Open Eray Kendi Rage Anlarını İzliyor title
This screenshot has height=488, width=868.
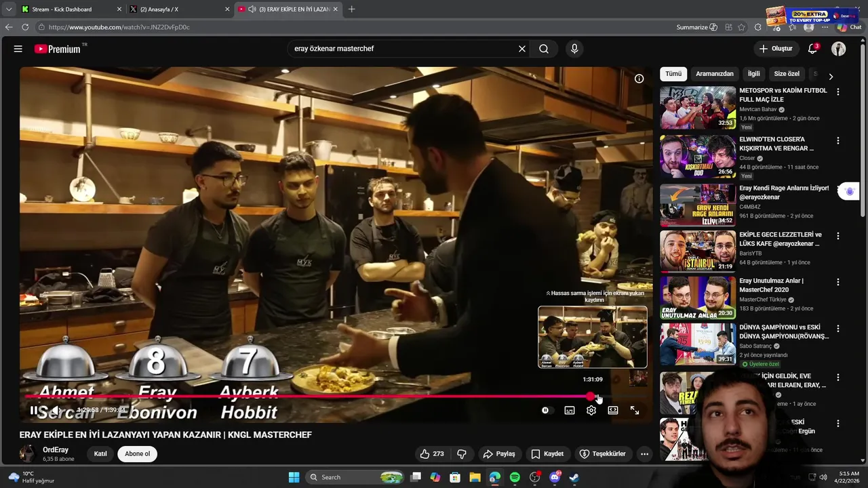784,192
